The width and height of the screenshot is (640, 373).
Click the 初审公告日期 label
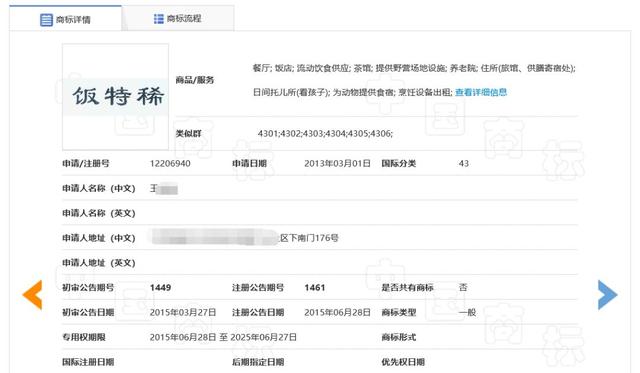pos(88,313)
